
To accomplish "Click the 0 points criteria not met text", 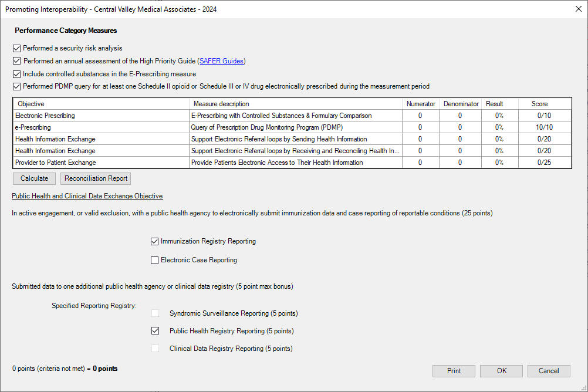I will 65,369.
